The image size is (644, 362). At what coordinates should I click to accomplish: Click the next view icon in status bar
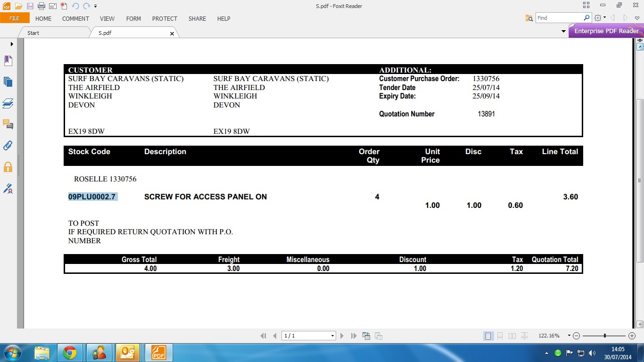(378, 336)
